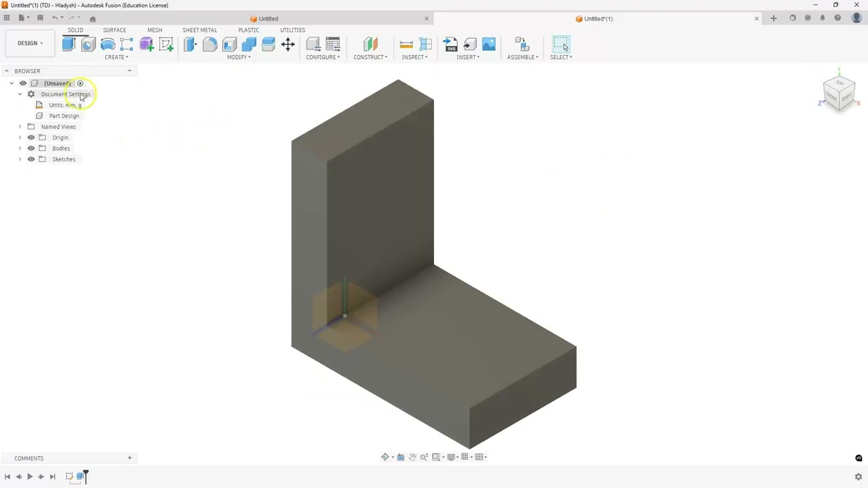
Task: Open the Display Settings dropdown
Action: (x=453, y=457)
